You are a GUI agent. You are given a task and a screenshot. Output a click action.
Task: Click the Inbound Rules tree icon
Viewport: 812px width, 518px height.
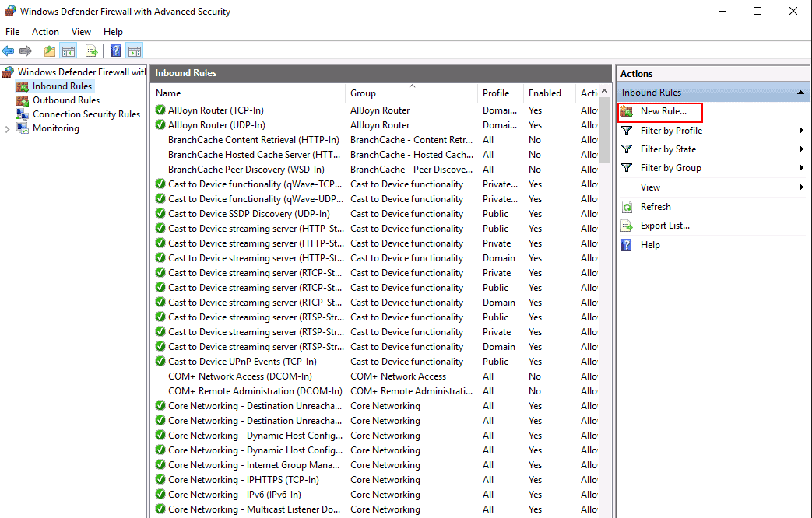23,86
